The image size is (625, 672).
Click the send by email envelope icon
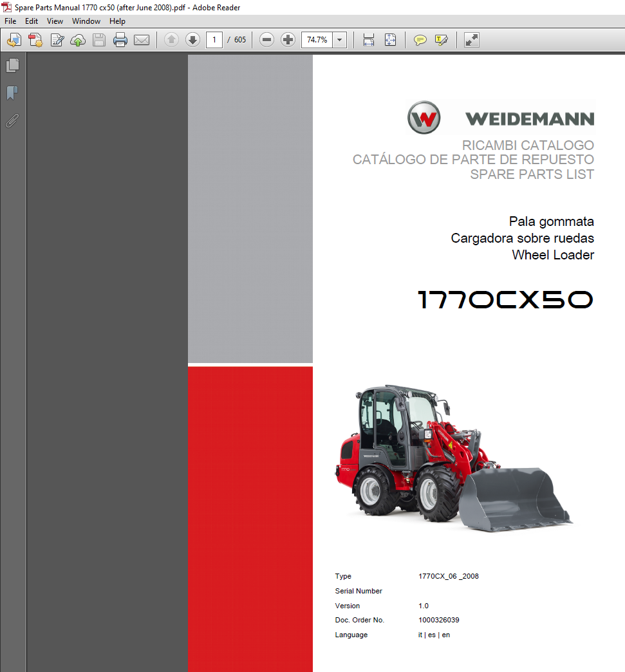pos(142,41)
